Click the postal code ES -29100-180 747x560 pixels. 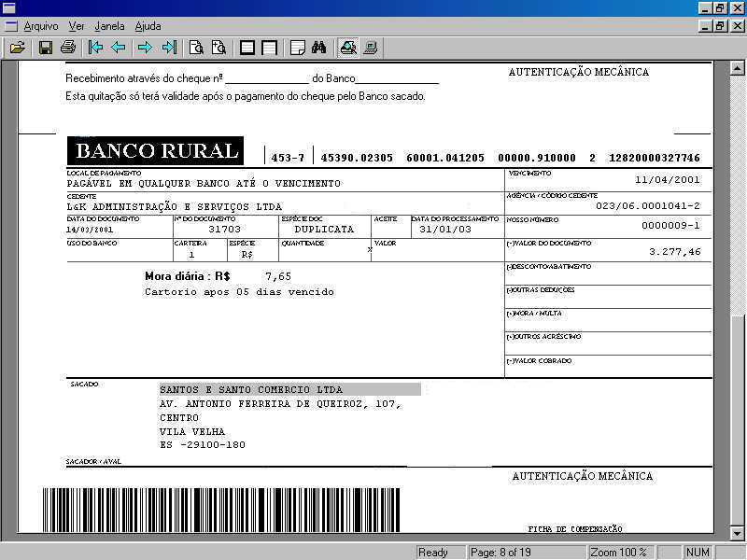pos(203,445)
